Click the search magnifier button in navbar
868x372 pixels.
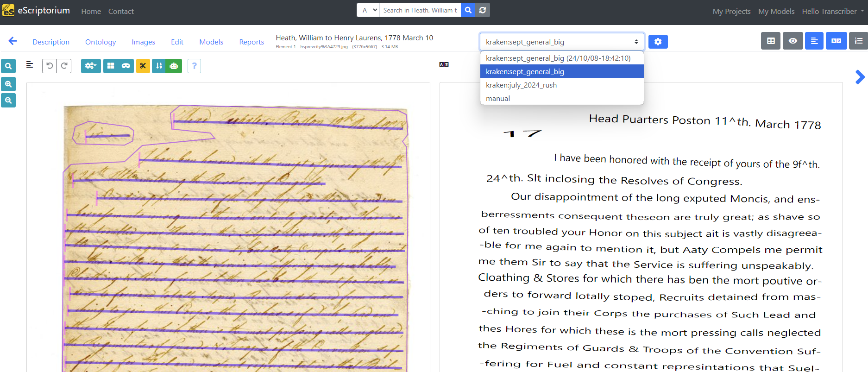pos(468,10)
